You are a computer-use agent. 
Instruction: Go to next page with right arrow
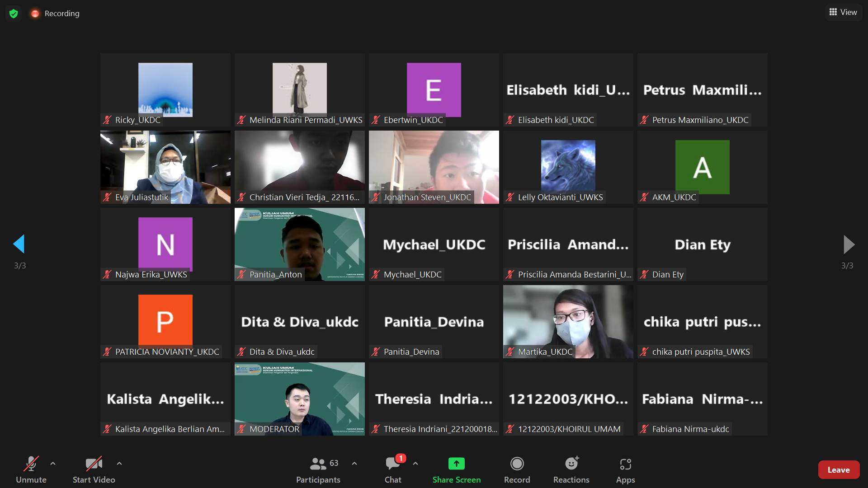click(x=849, y=244)
